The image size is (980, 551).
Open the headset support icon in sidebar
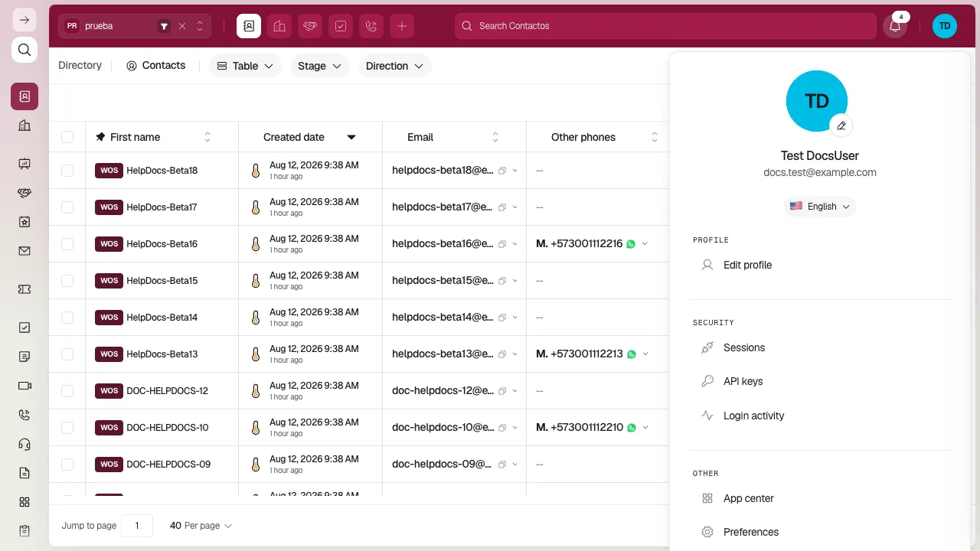tap(24, 444)
